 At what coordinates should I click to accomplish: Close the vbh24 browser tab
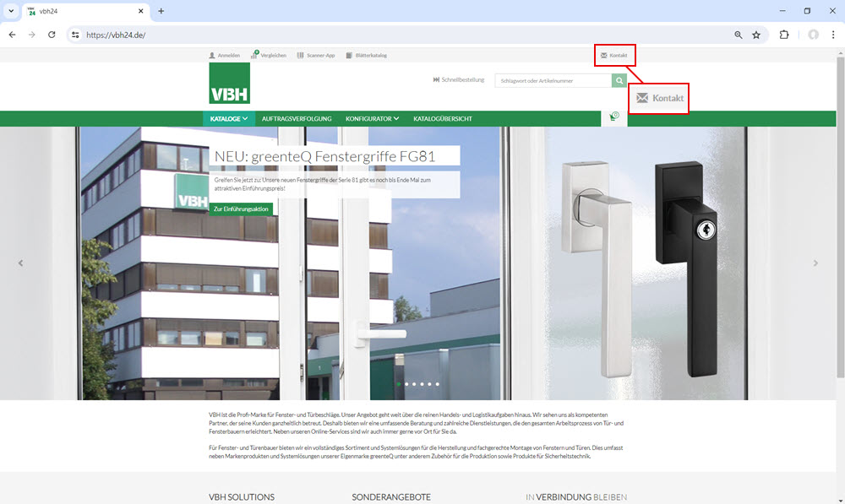(x=140, y=11)
